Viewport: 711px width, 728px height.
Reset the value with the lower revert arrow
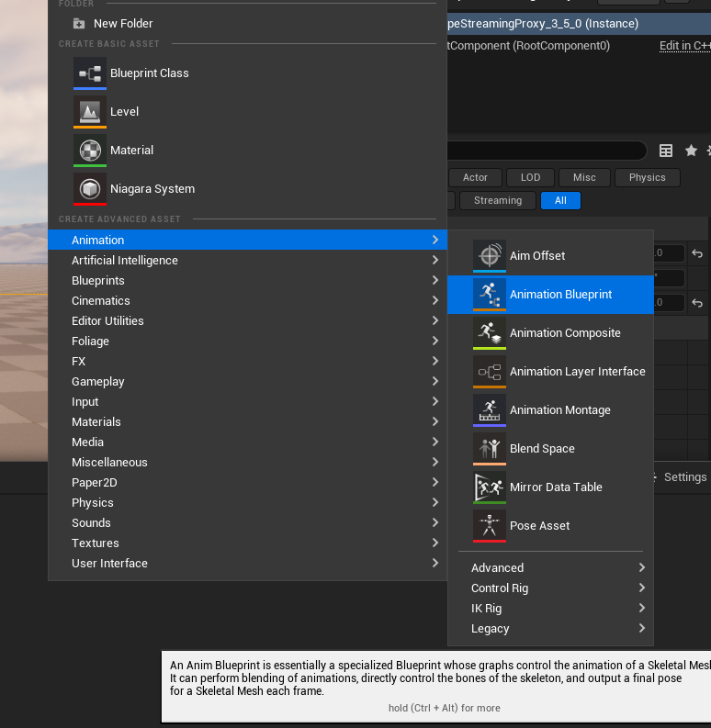[697, 303]
